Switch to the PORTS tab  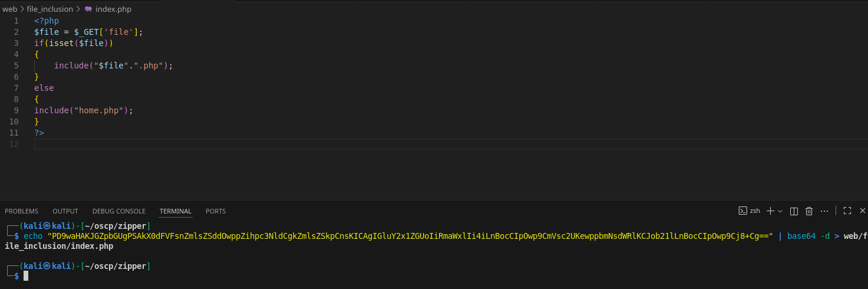[216, 211]
